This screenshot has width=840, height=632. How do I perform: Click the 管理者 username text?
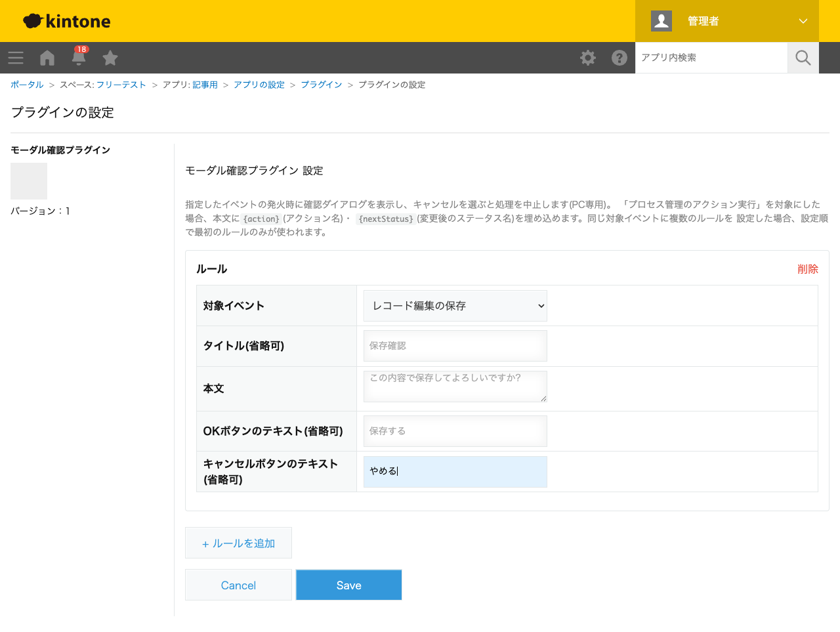[x=703, y=21]
